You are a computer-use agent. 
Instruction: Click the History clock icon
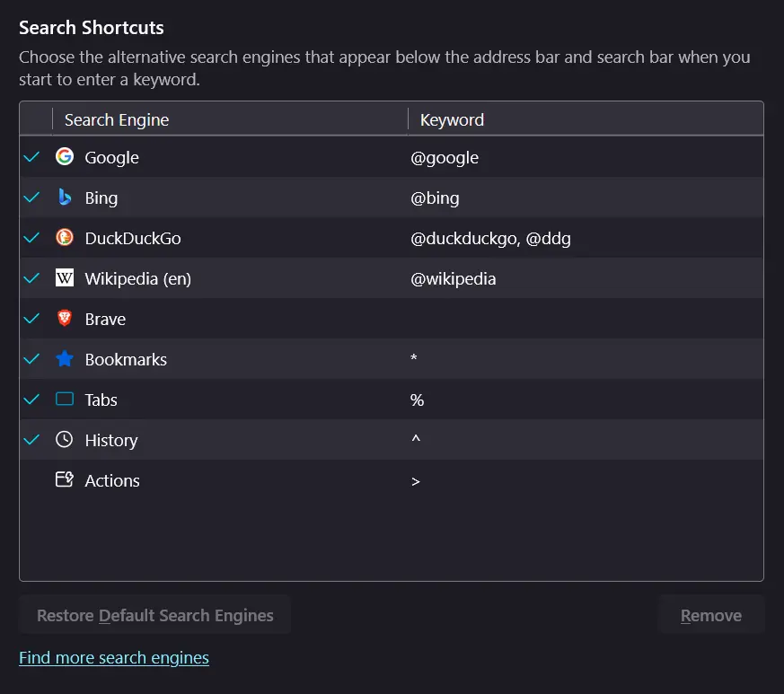64,440
